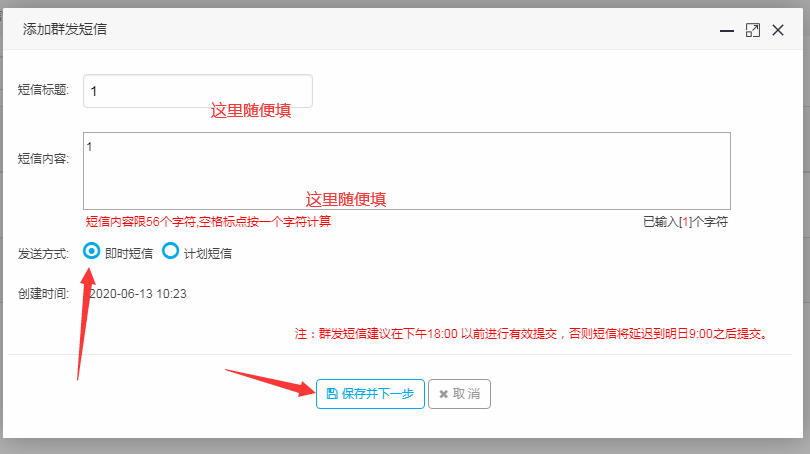Select the 即时短信 radio button
The width and height of the screenshot is (810, 454).
pos(91,251)
